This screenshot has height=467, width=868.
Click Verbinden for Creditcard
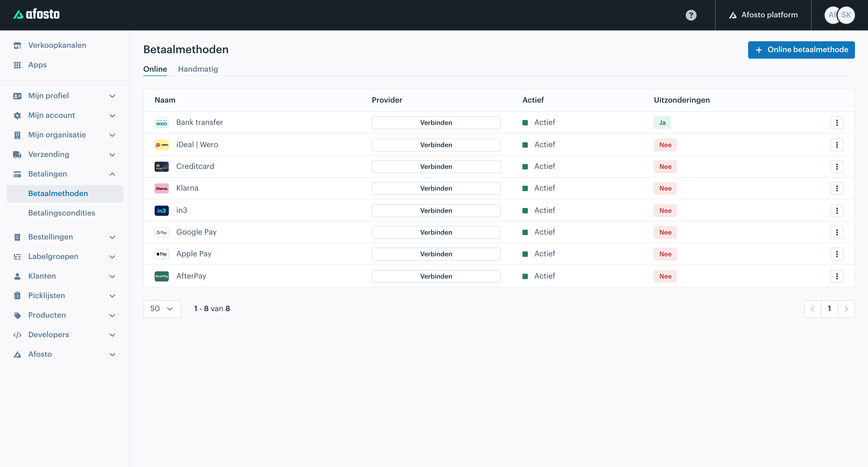point(436,166)
